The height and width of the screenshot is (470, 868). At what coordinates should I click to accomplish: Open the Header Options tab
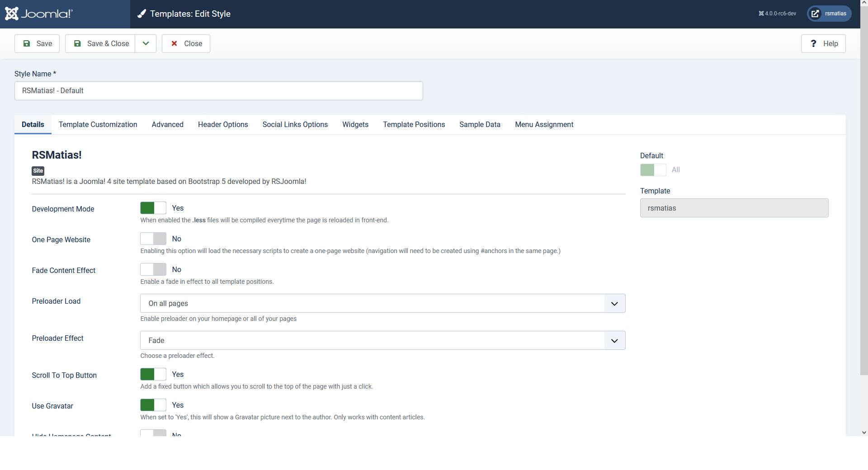[223, 124]
